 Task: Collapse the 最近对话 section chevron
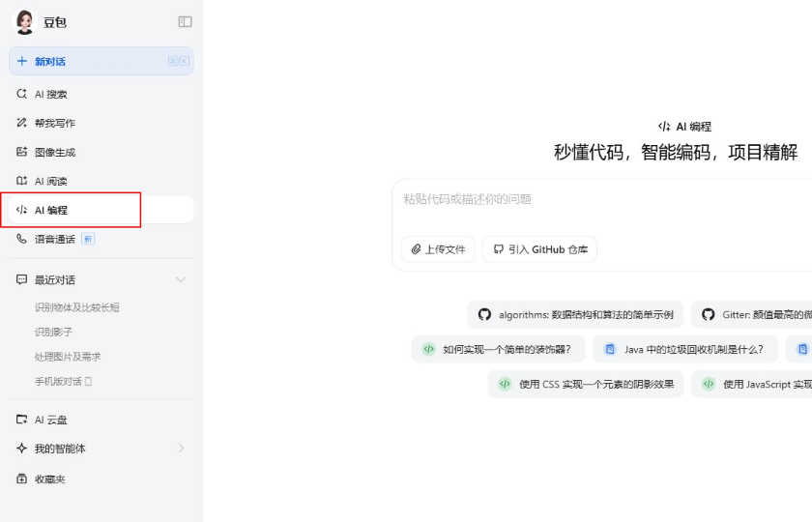(180, 280)
